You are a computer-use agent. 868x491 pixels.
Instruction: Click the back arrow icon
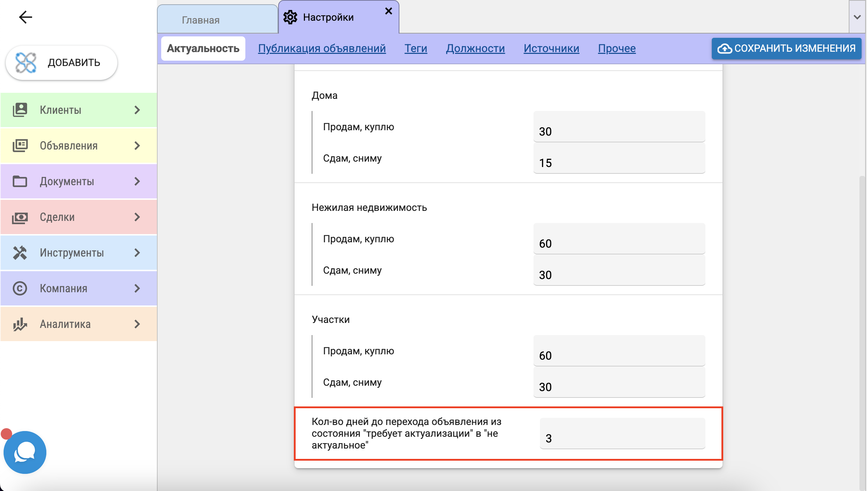(25, 17)
